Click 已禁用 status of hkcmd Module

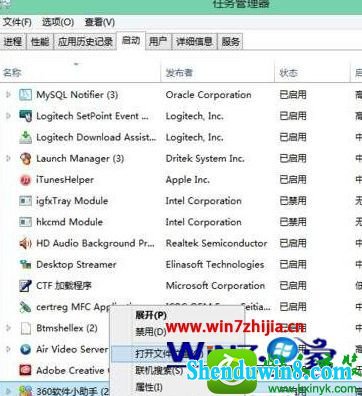(x=293, y=222)
